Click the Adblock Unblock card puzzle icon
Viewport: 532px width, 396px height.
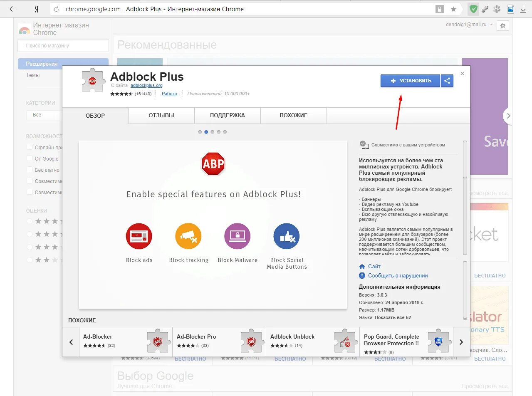click(x=346, y=341)
